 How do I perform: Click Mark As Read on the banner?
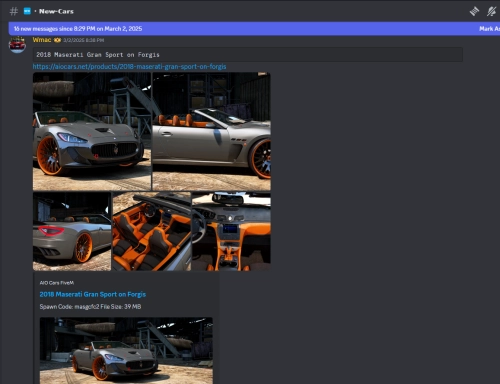tap(489, 29)
